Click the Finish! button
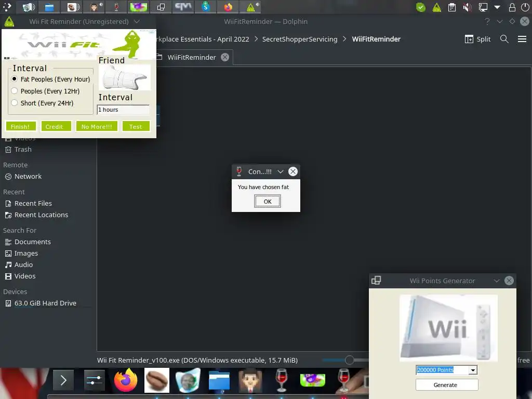Viewport: 532px width, 399px height. point(20,126)
